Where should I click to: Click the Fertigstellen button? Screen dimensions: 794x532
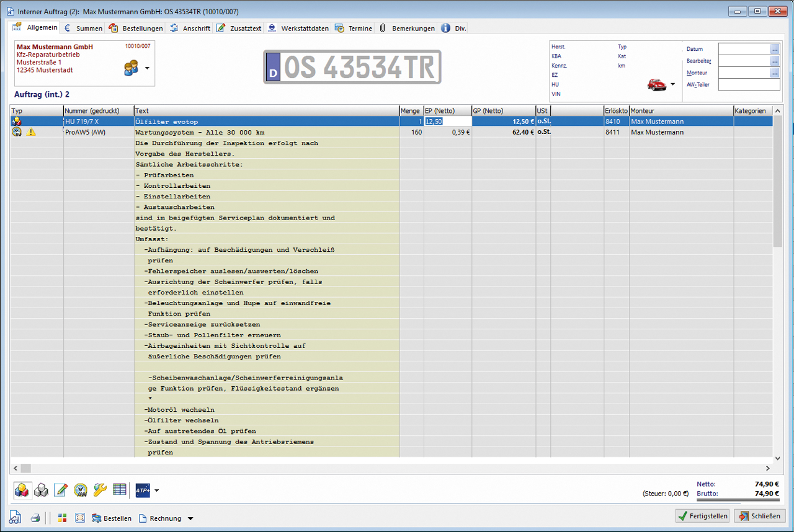(x=703, y=516)
